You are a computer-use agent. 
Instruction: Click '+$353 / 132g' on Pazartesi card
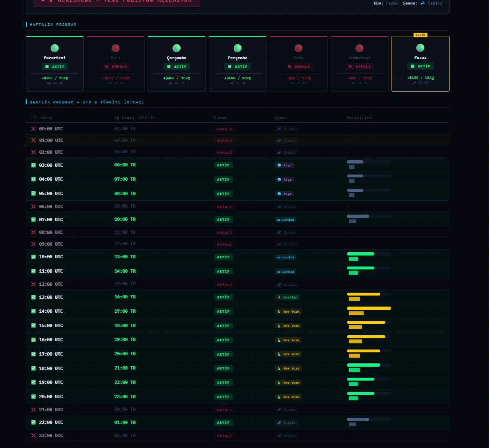pos(55,78)
